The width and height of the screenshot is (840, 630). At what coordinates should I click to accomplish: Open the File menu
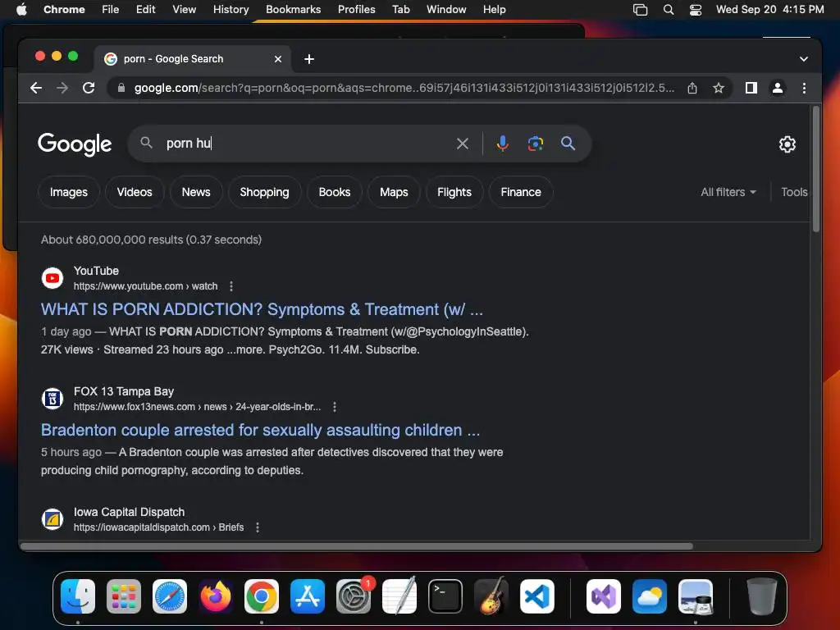pos(111,9)
